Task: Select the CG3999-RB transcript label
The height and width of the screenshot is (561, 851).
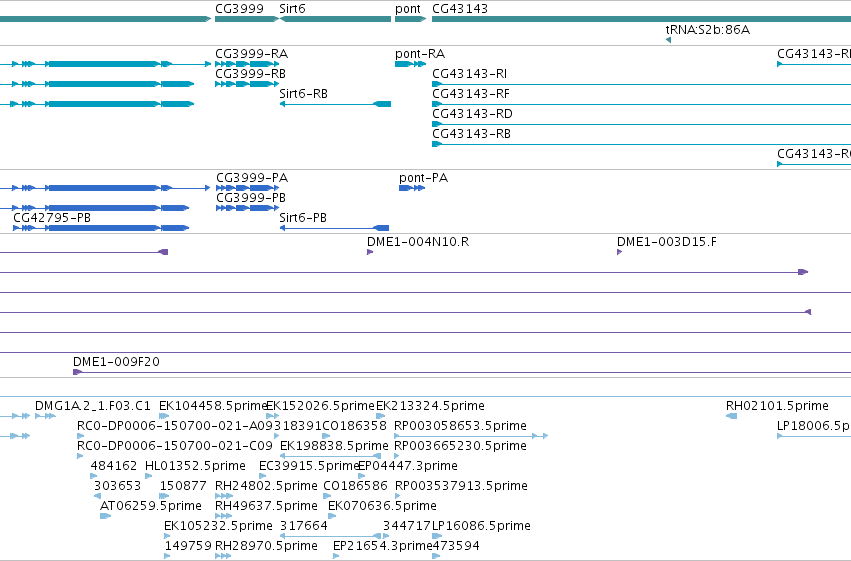Action: click(x=250, y=74)
